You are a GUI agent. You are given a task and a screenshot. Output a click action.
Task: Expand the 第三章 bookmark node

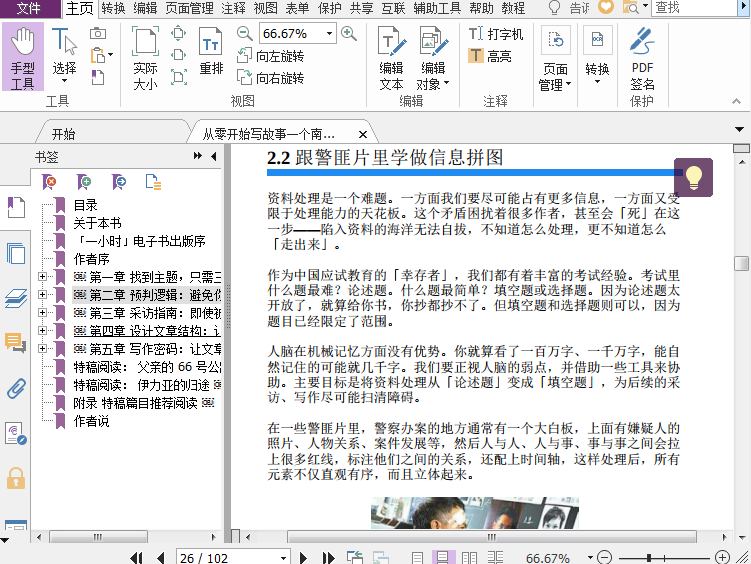42,313
